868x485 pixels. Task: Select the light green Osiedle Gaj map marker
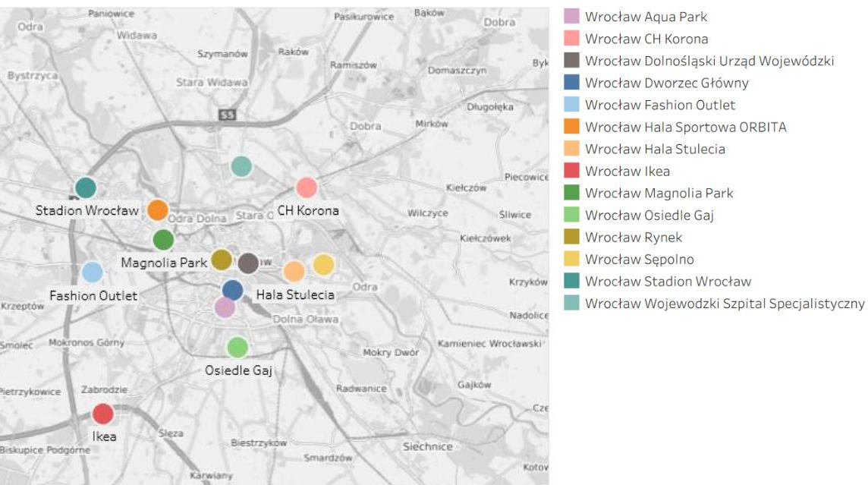click(237, 348)
